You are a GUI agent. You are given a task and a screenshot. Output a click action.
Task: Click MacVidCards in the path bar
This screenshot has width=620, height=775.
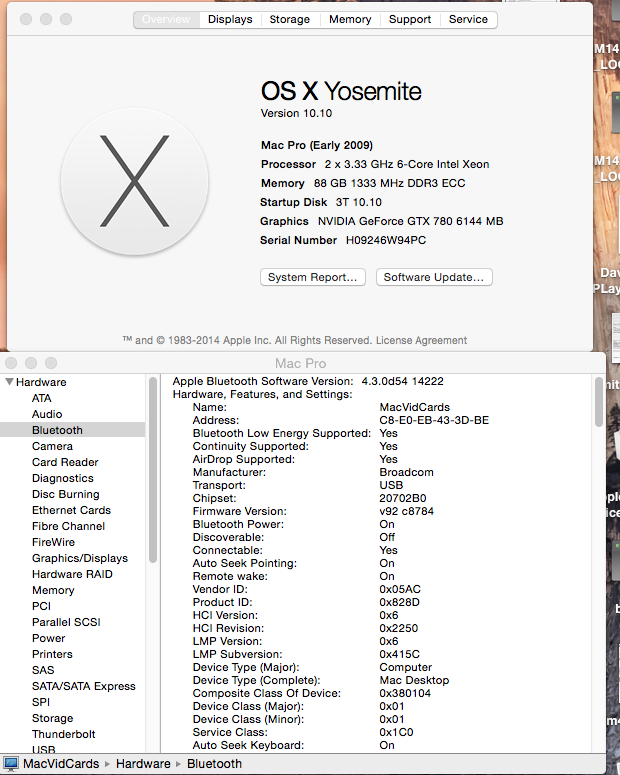click(x=61, y=764)
